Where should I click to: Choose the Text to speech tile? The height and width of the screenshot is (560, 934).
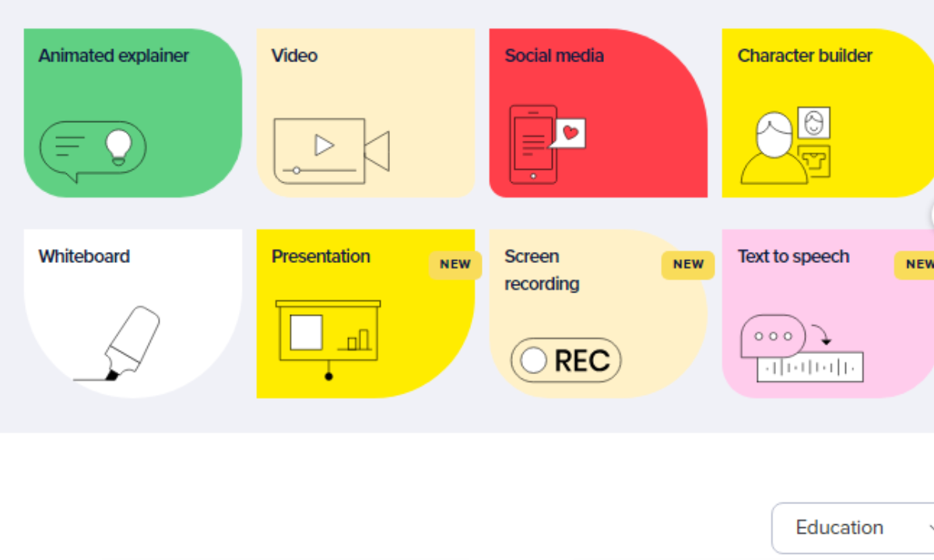pyautogui.click(x=827, y=313)
